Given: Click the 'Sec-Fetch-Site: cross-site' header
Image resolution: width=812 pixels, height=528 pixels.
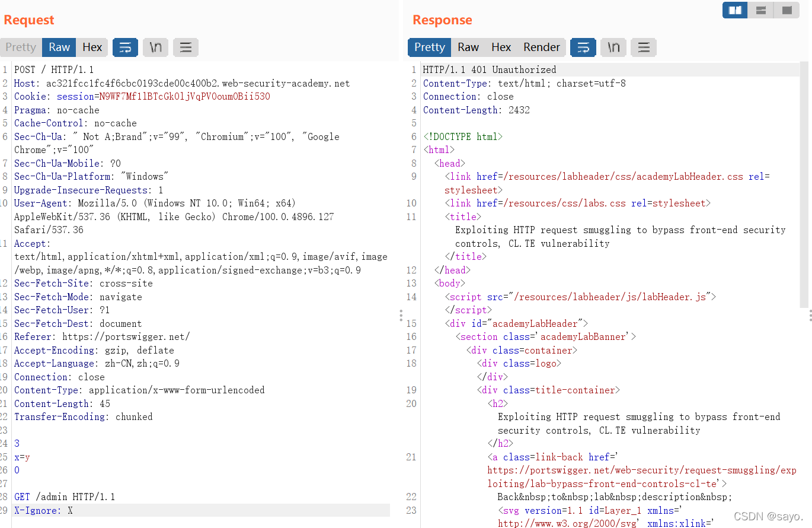Looking at the screenshot, I should pyautogui.click(x=84, y=284).
